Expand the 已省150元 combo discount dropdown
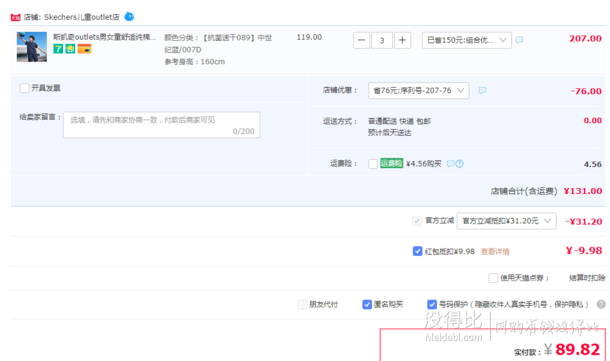 tap(466, 40)
